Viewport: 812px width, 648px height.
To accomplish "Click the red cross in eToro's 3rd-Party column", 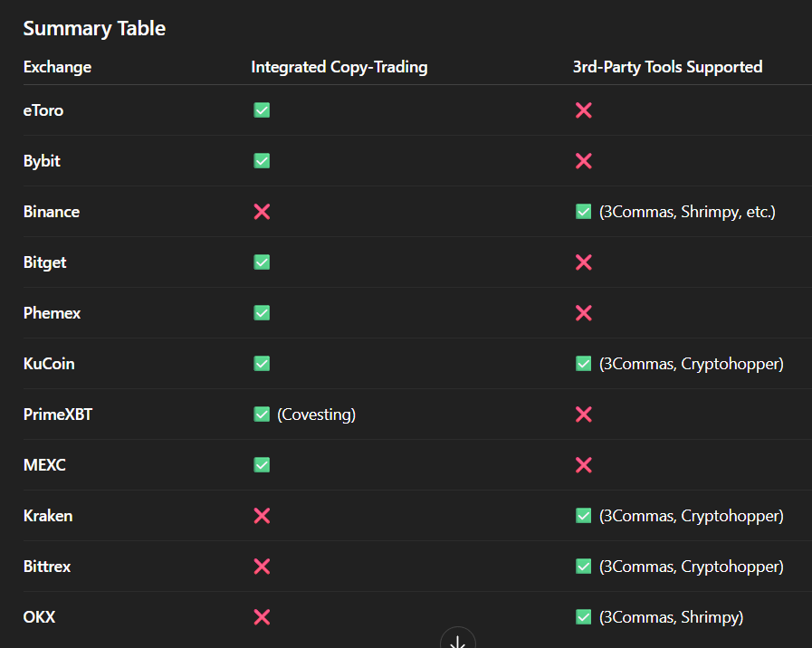I will 584,110.
